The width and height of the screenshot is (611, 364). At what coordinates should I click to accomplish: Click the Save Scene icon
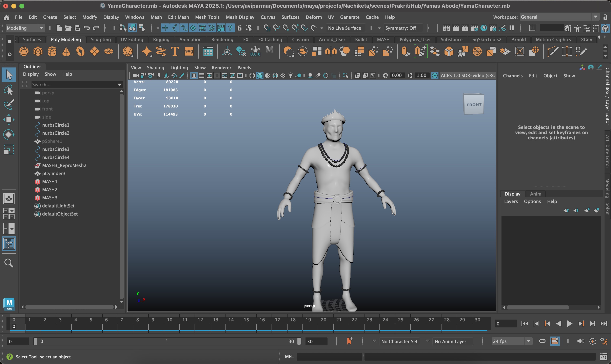pos(78,28)
